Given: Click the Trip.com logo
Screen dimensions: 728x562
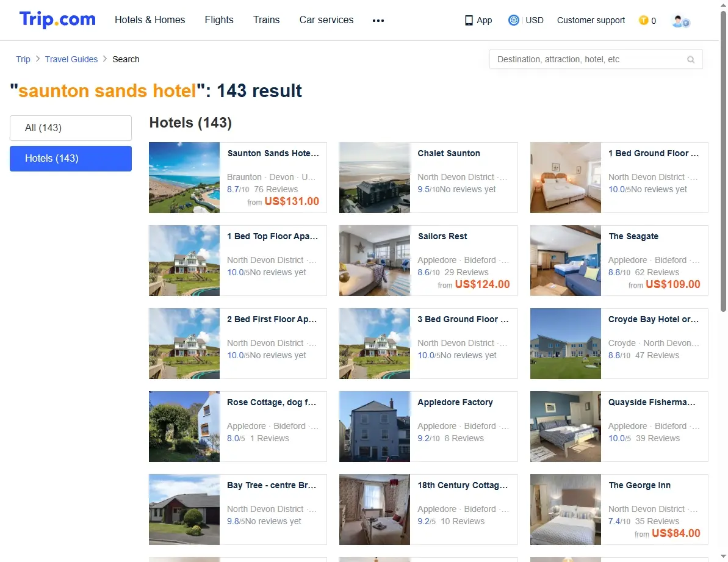Looking at the screenshot, I should coord(57,20).
